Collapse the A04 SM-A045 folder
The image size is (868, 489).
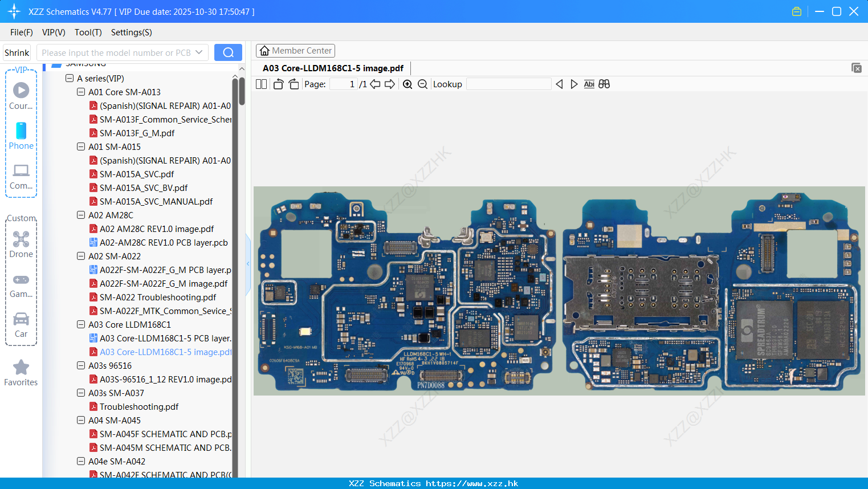[81, 420]
